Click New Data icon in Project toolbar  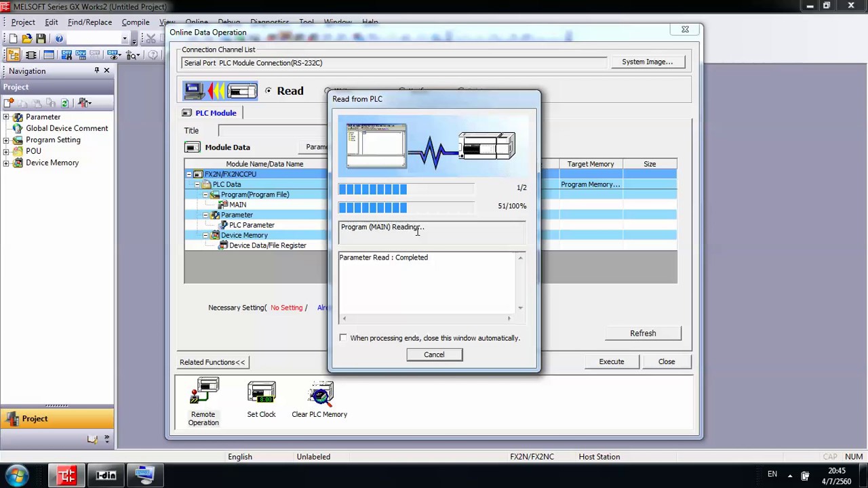click(x=9, y=103)
